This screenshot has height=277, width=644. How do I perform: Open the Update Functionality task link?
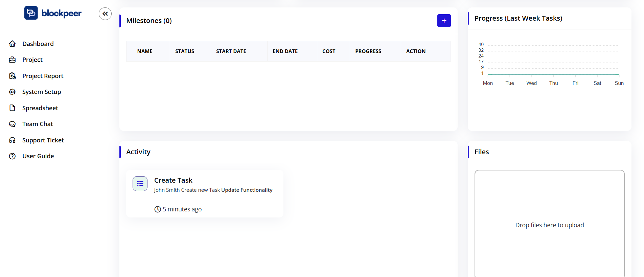tap(247, 190)
